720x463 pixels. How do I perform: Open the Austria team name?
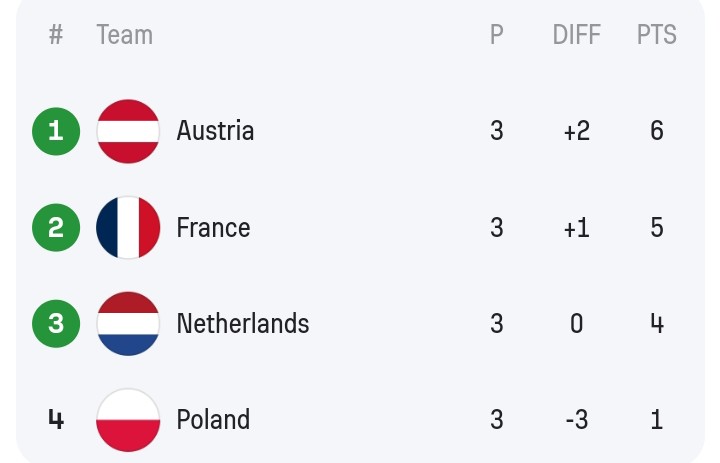(215, 131)
